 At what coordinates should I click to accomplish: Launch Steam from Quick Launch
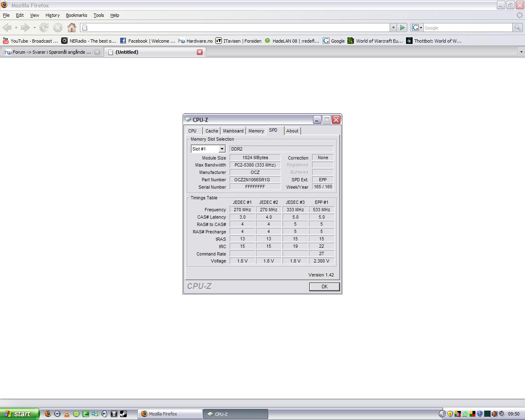tap(123, 414)
